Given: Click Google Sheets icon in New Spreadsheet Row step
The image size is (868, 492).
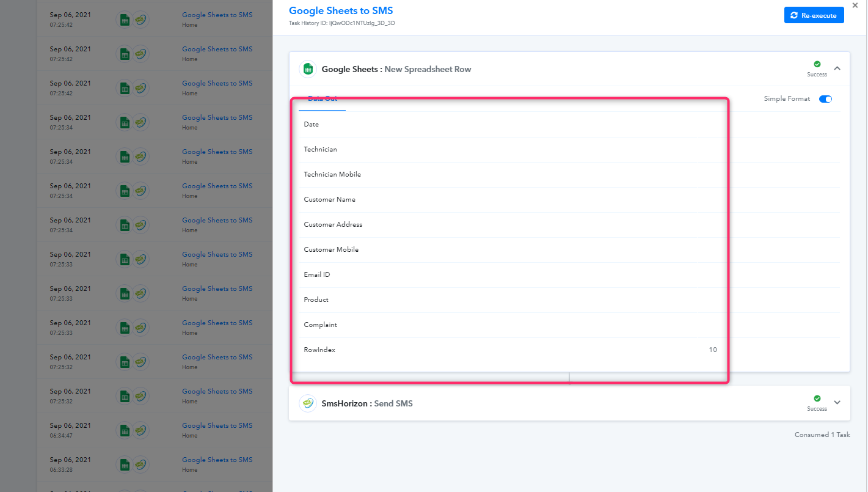Looking at the screenshot, I should point(308,69).
